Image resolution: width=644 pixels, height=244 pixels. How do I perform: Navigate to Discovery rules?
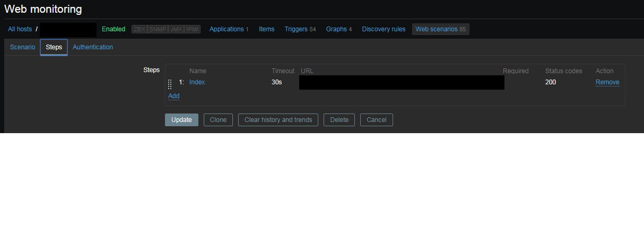pos(384,29)
